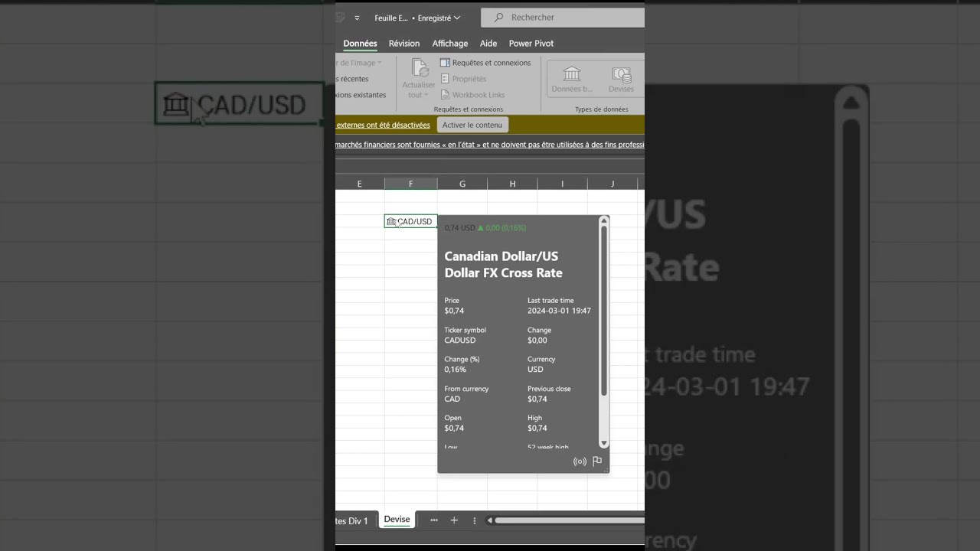Click the Requêtes et connexions group label
Screen dimensions: 980x551
click(468, 109)
